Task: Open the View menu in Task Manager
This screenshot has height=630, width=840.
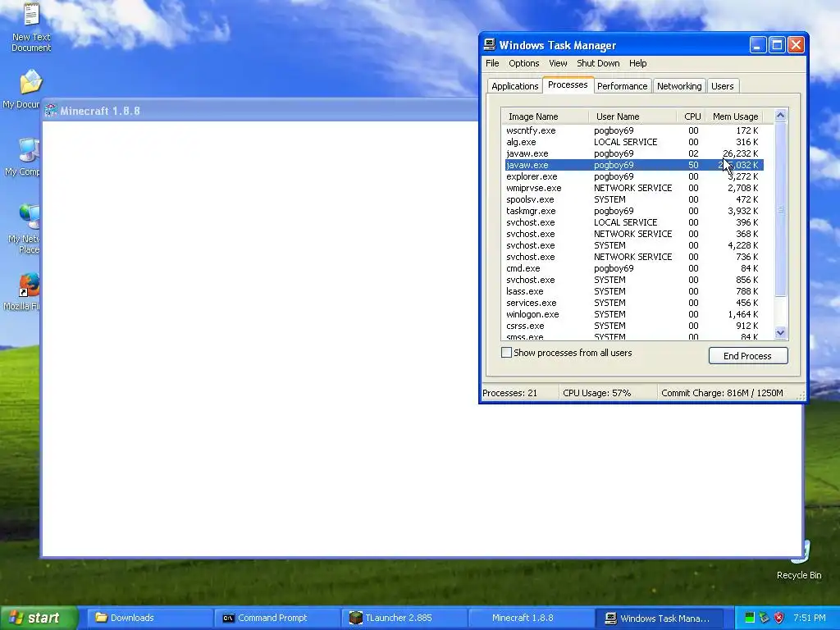Action: point(558,63)
